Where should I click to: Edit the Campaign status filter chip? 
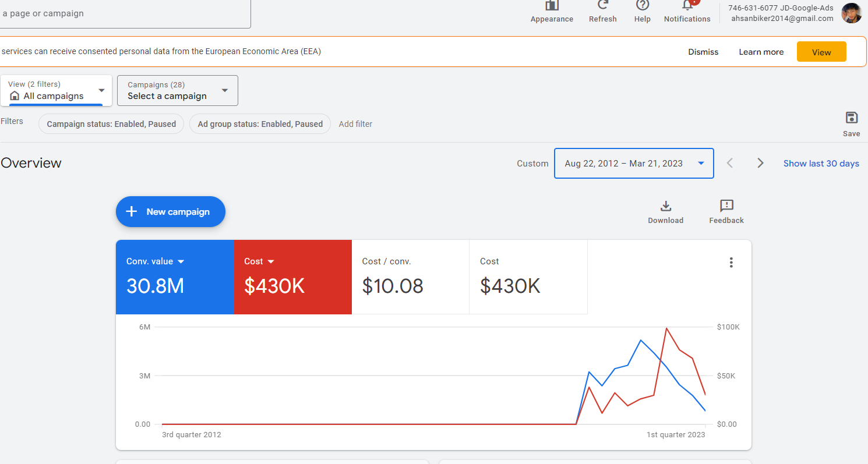tap(111, 124)
